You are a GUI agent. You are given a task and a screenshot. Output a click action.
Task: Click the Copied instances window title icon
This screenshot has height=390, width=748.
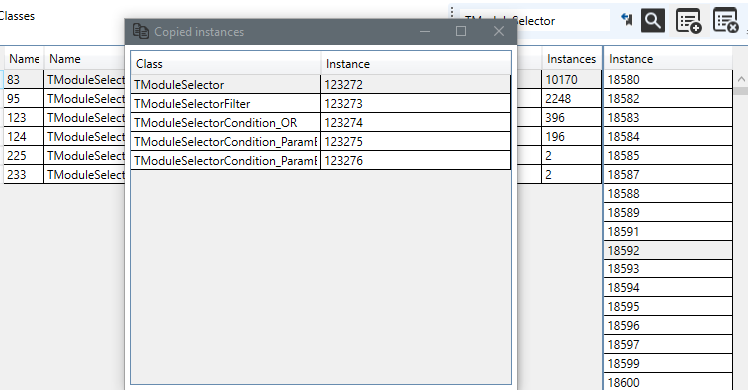(x=141, y=31)
